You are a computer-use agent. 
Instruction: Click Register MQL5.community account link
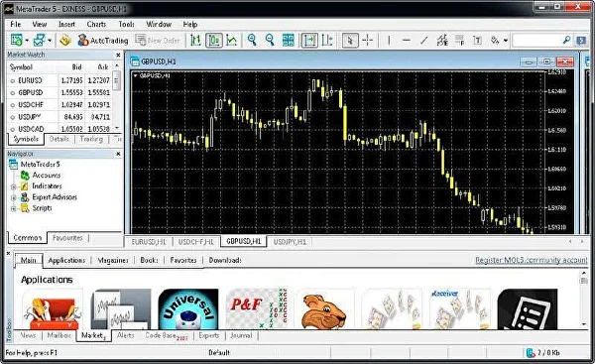coord(532,260)
